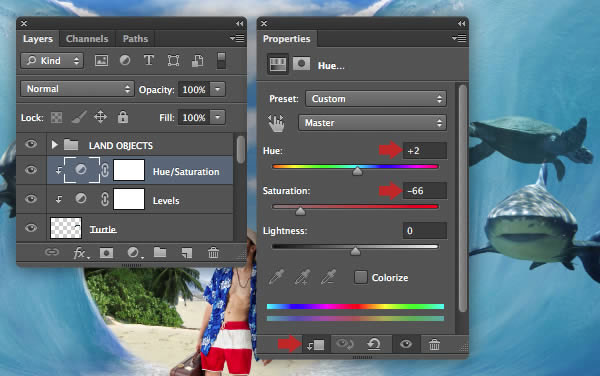Image resolution: width=600 pixels, height=376 pixels.
Task: Filter layers by shape layer icon
Action: [173, 60]
